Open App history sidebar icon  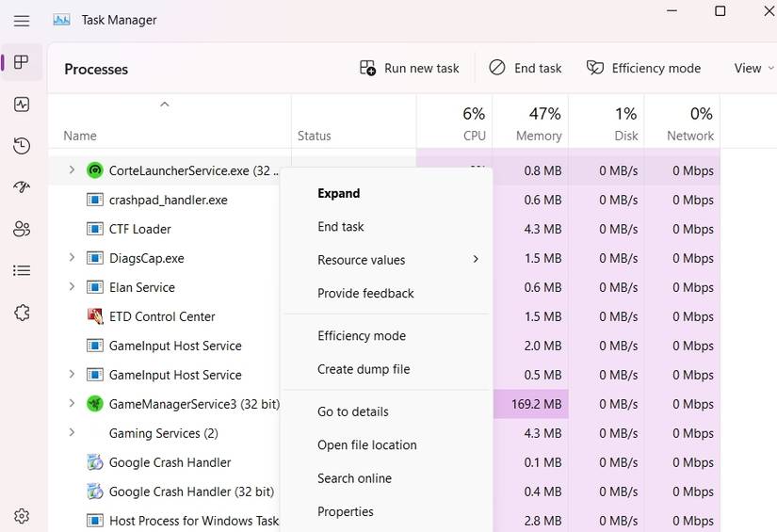pos(22,146)
